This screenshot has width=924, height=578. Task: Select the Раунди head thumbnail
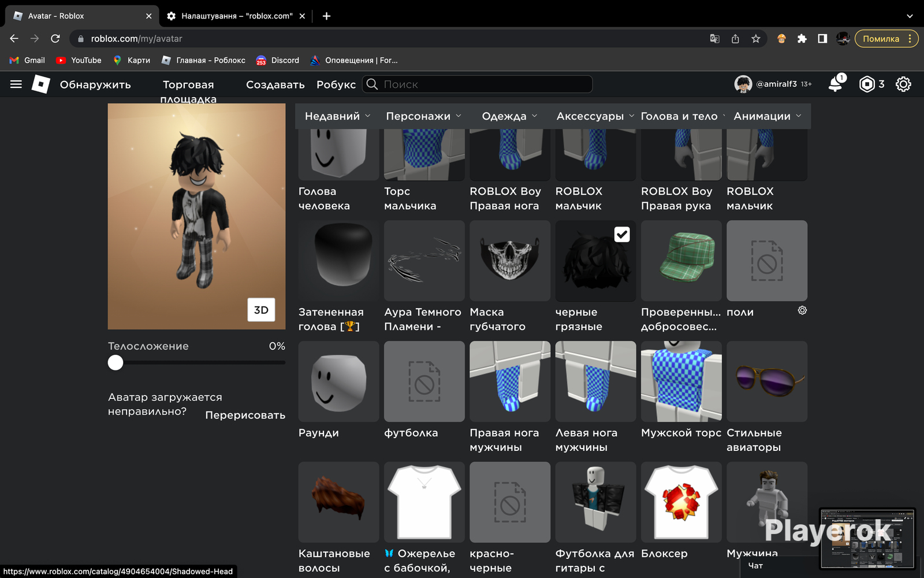pyautogui.click(x=339, y=381)
